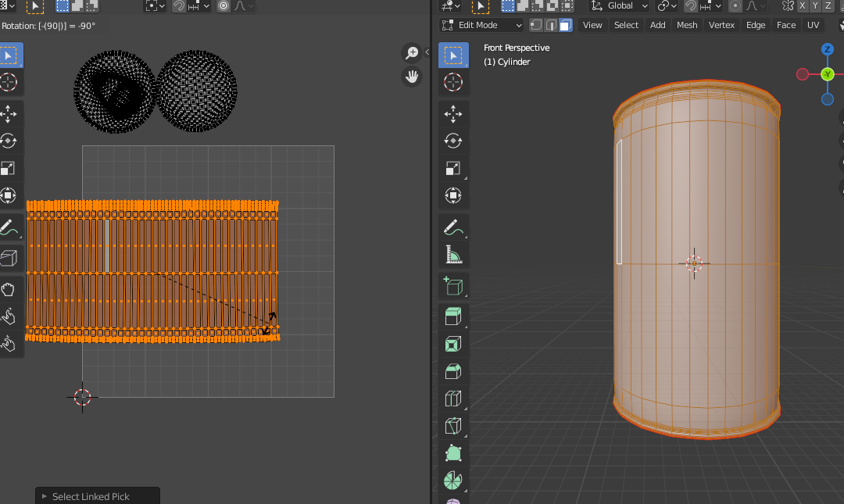844x504 pixels.
Task: Open the UV menu in 3D viewport
Action: (813, 25)
